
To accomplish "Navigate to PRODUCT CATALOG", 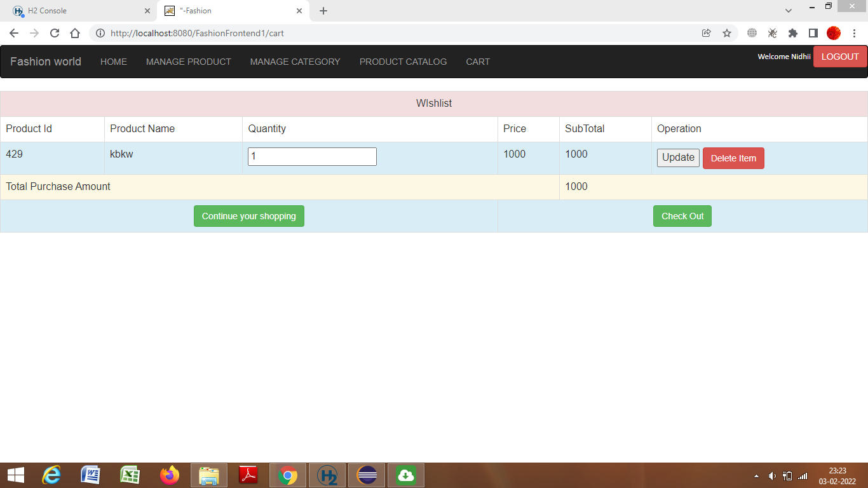I will [x=403, y=62].
